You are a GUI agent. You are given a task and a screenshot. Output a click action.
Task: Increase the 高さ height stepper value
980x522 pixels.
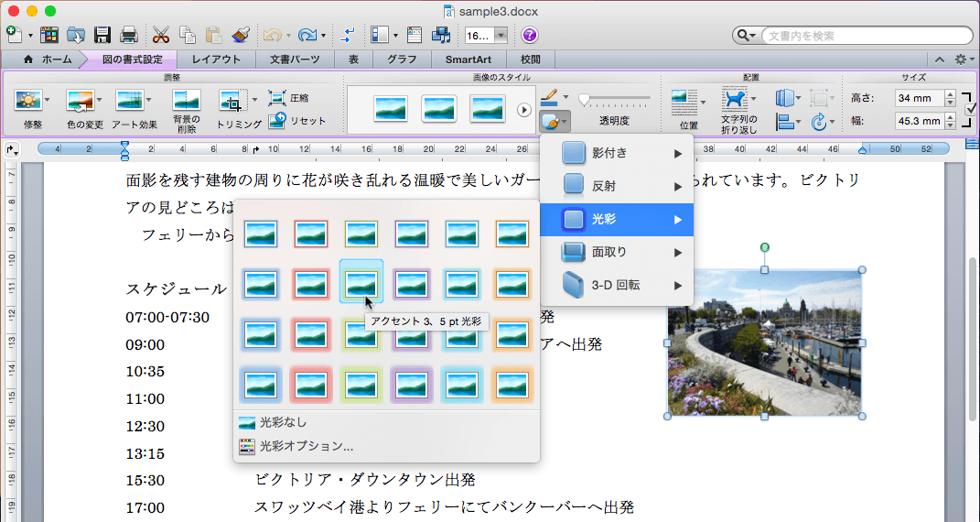[x=950, y=93]
